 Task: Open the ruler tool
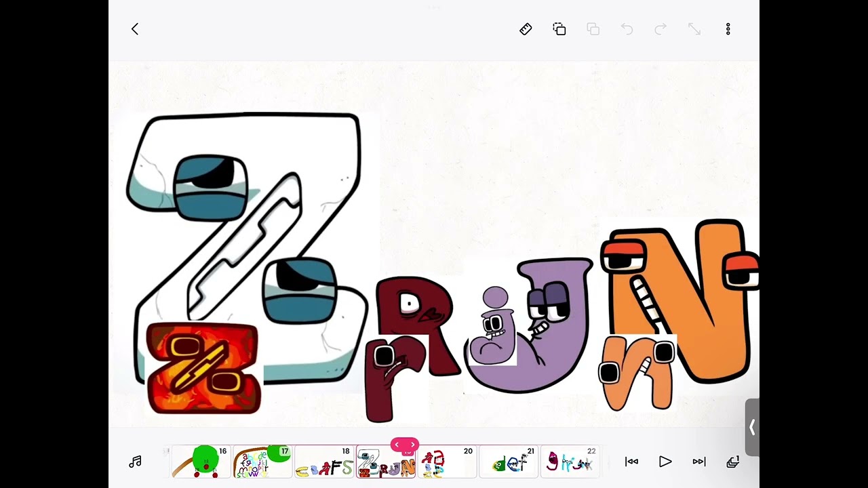pyautogui.click(x=526, y=29)
